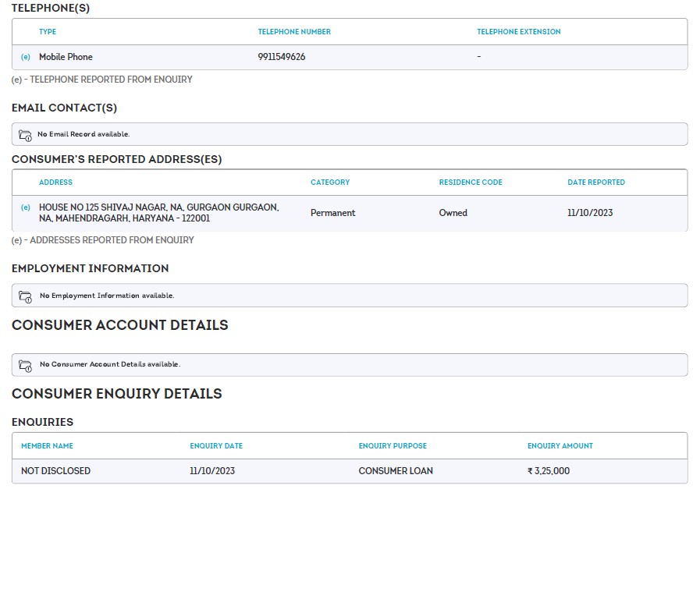Click the folder icon beside No Employment Information
This screenshot has height=613, width=700.
pyautogui.click(x=25, y=296)
